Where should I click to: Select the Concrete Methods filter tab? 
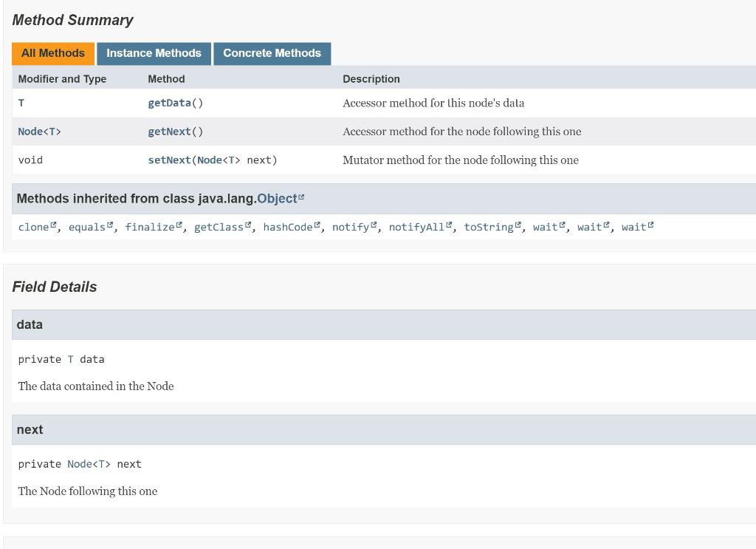tap(272, 53)
